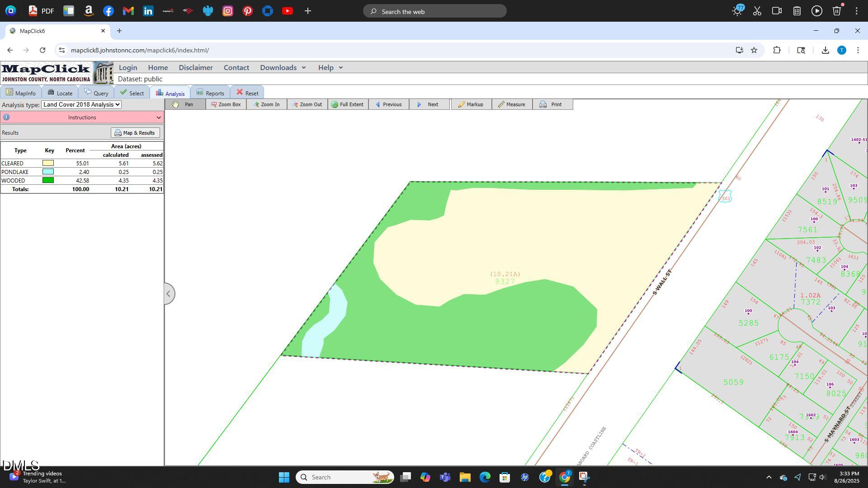Click the Zoom Out tool
The height and width of the screenshot is (488, 868).
307,104
